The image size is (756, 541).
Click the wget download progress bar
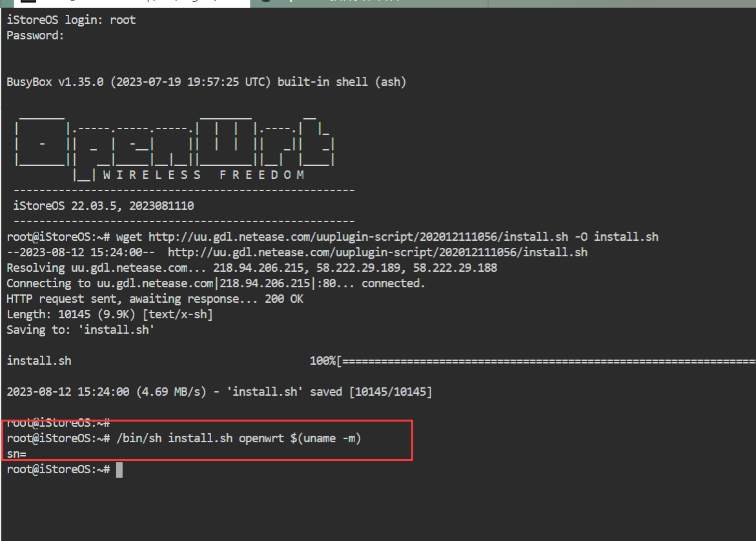[547, 361]
